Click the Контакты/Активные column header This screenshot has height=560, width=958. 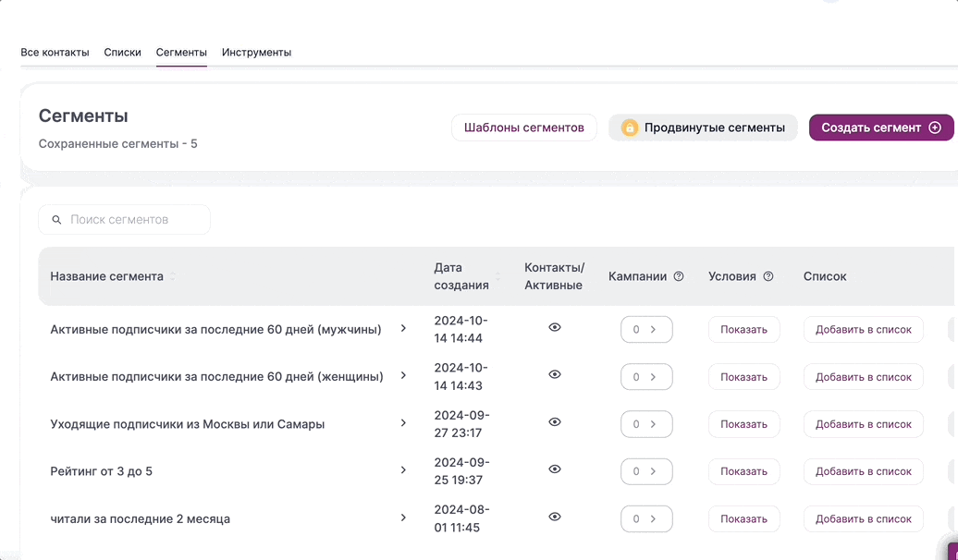pyautogui.click(x=555, y=276)
